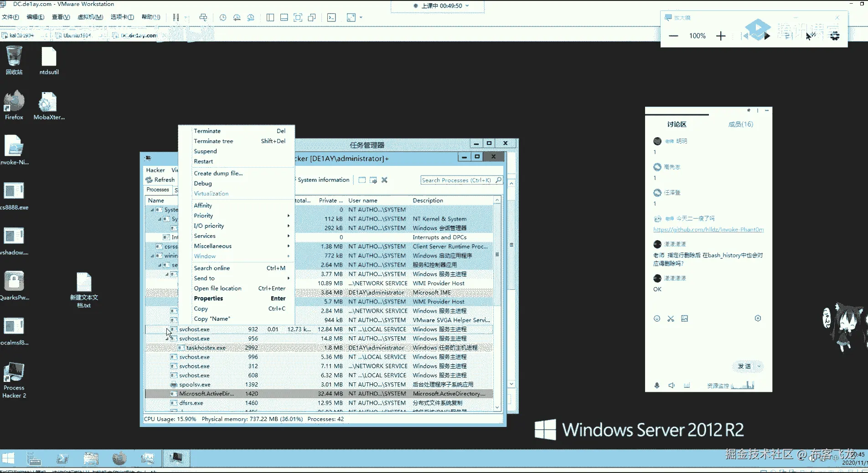Open PowerShell from the taskbar
This screenshot has width=868, height=473.
[x=62, y=458]
